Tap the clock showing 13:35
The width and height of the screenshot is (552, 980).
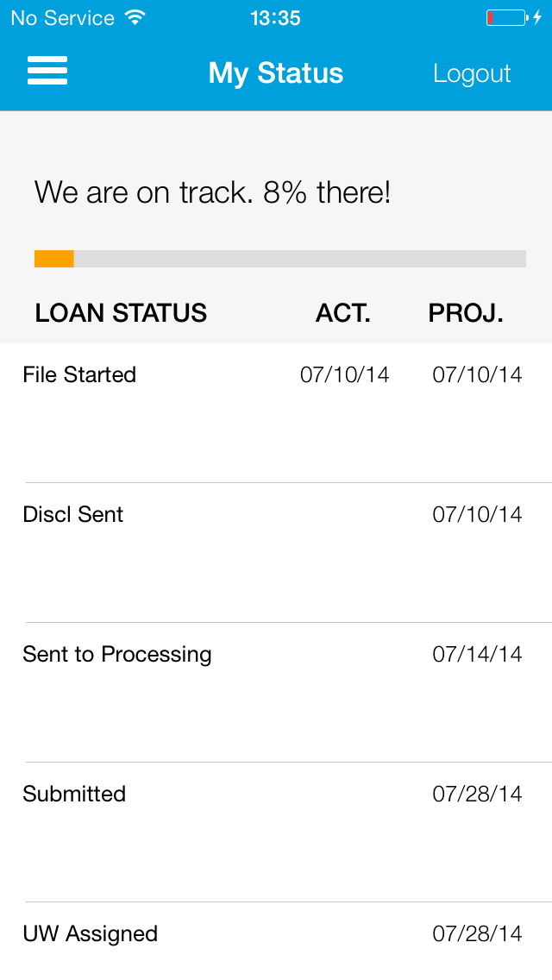click(x=275, y=16)
